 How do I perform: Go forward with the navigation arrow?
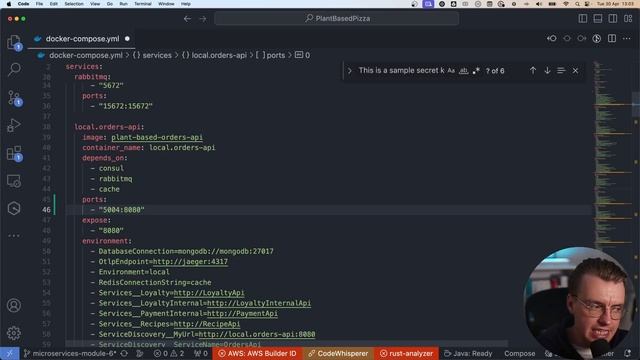(x=203, y=19)
